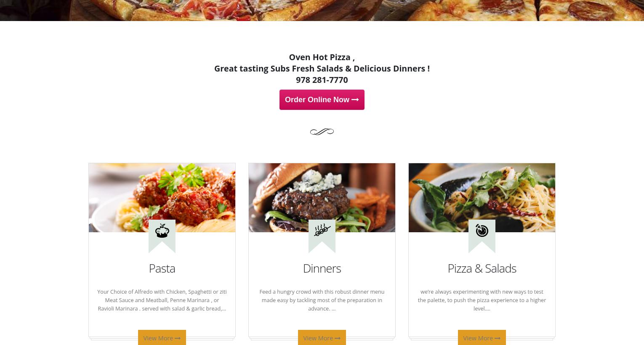View more about Dinners
Image resolution: width=644 pixels, height=345 pixels.
click(322, 338)
